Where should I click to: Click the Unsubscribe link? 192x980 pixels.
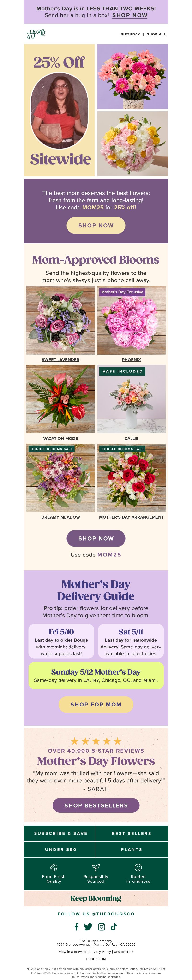coord(123,952)
